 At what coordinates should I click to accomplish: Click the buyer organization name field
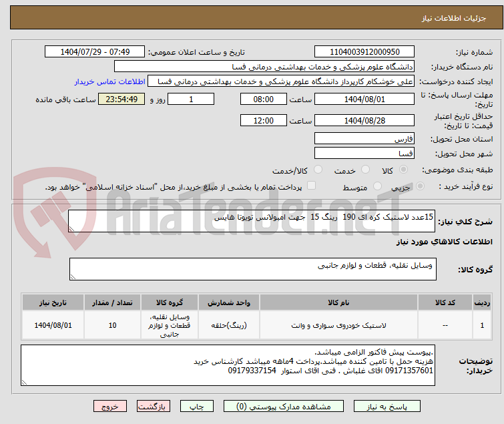pos(264,67)
